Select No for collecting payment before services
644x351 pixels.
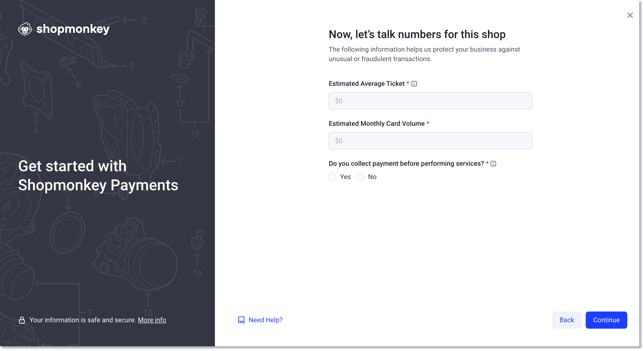[x=361, y=177]
